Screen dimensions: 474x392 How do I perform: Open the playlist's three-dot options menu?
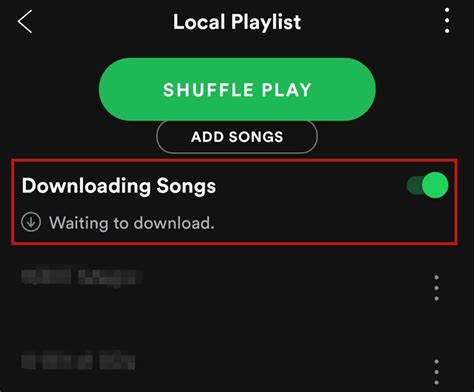[447, 21]
